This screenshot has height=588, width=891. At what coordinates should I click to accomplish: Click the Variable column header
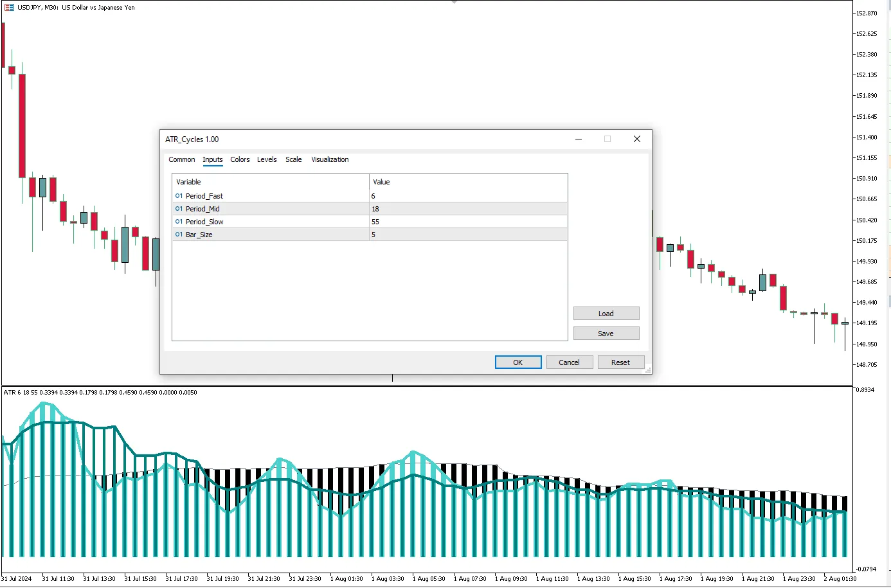270,182
